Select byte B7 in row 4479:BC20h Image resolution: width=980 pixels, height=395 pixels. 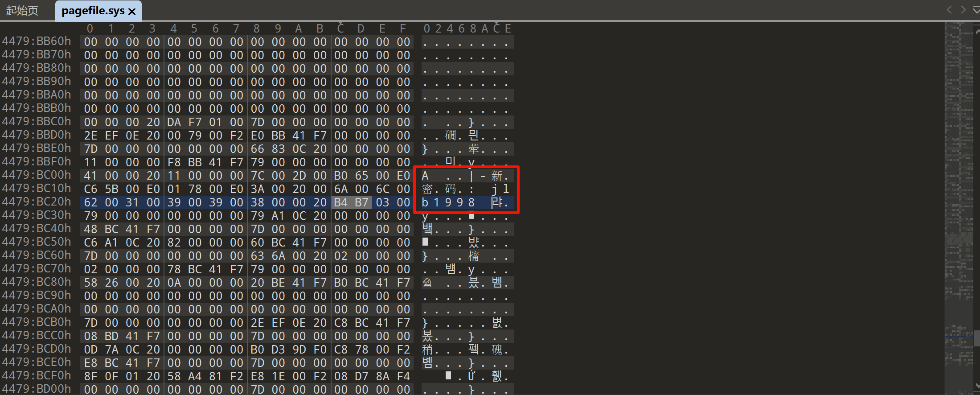tap(362, 202)
